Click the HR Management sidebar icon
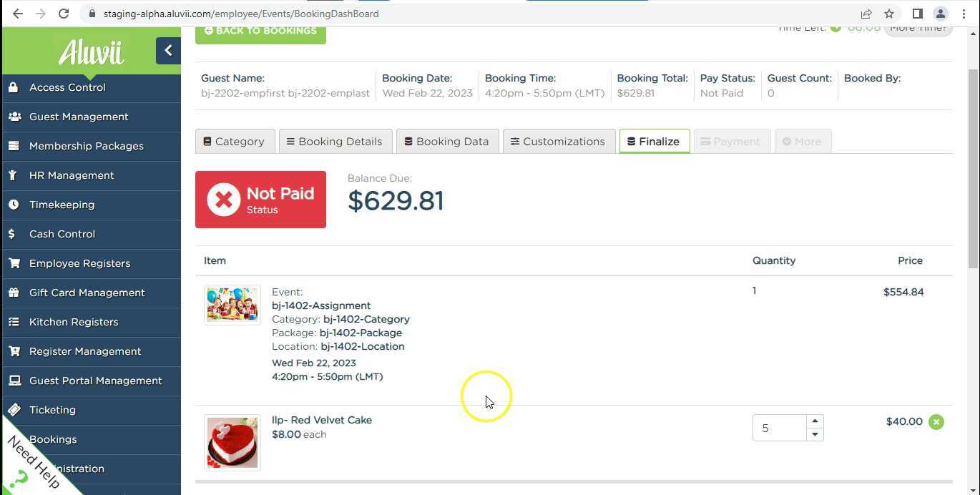 click(x=14, y=175)
